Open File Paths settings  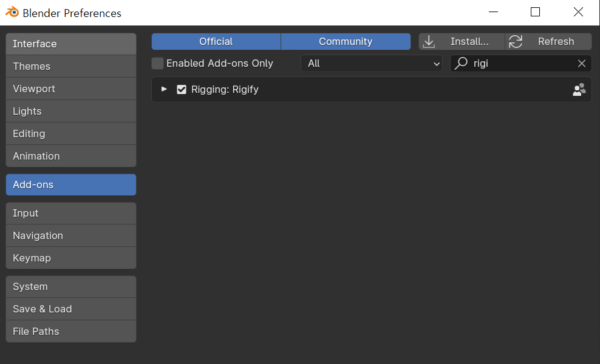(71, 331)
